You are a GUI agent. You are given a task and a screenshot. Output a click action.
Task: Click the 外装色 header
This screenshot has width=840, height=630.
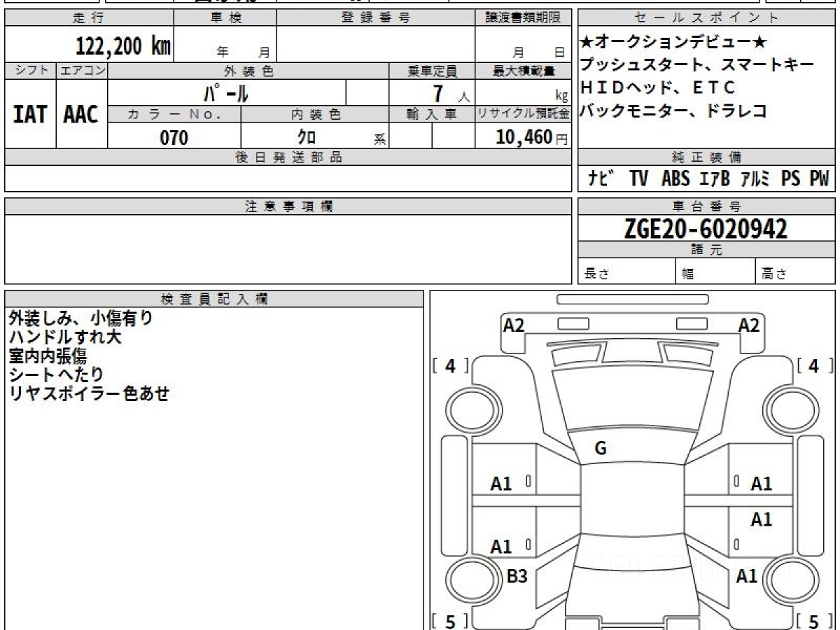[x=248, y=71]
